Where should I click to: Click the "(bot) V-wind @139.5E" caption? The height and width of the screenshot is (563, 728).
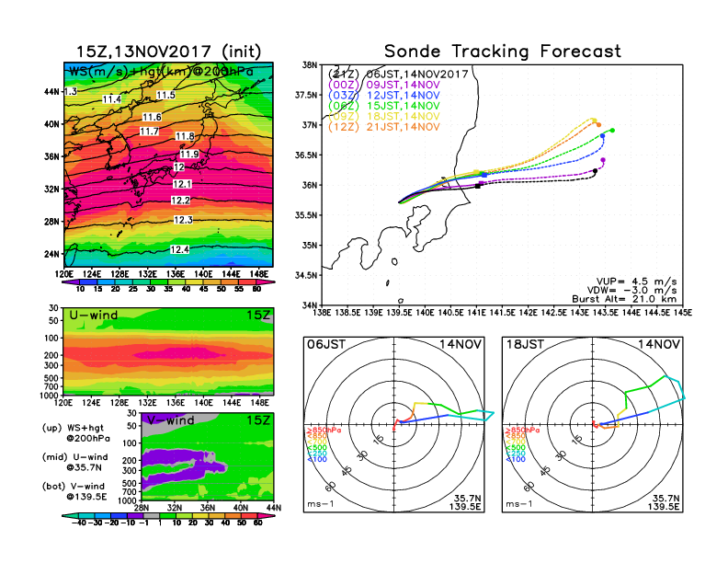[x=74, y=491]
